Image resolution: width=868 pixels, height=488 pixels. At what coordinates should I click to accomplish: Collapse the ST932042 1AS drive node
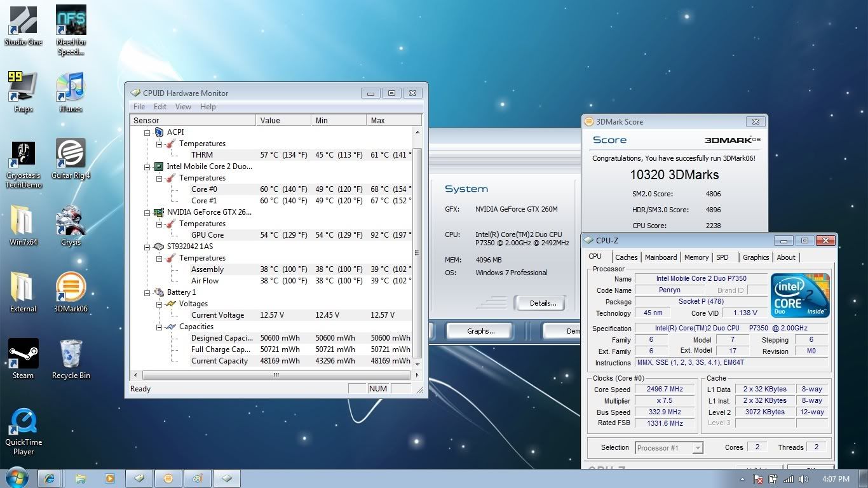(x=147, y=247)
